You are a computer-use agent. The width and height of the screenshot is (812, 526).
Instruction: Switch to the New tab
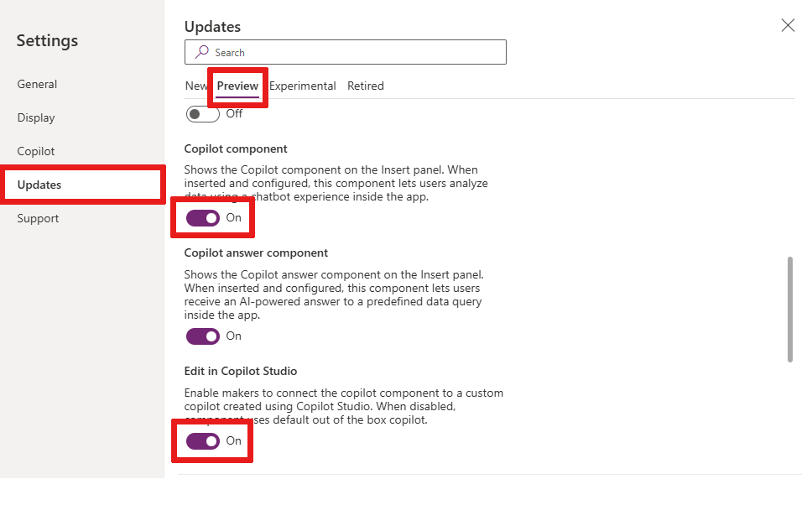pyautogui.click(x=196, y=86)
